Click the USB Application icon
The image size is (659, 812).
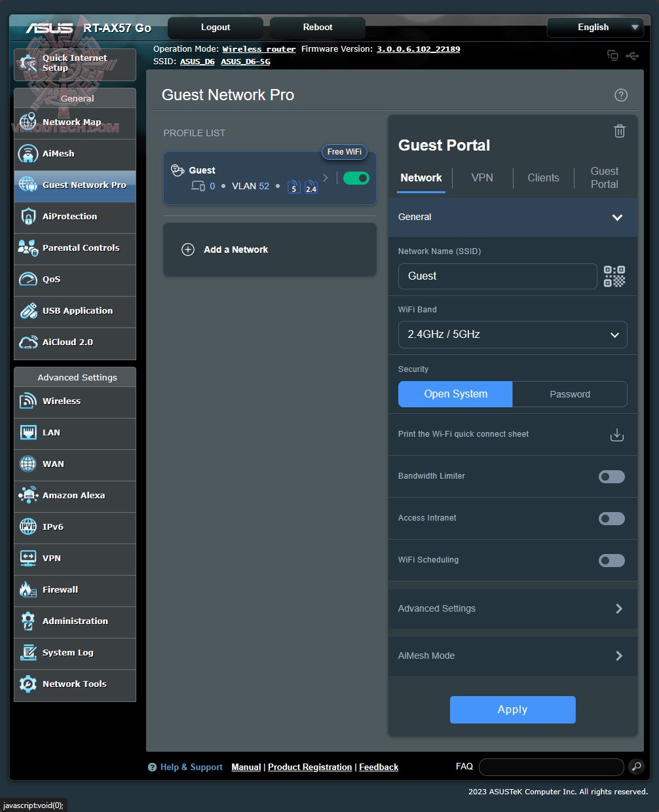tap(28, 310)
